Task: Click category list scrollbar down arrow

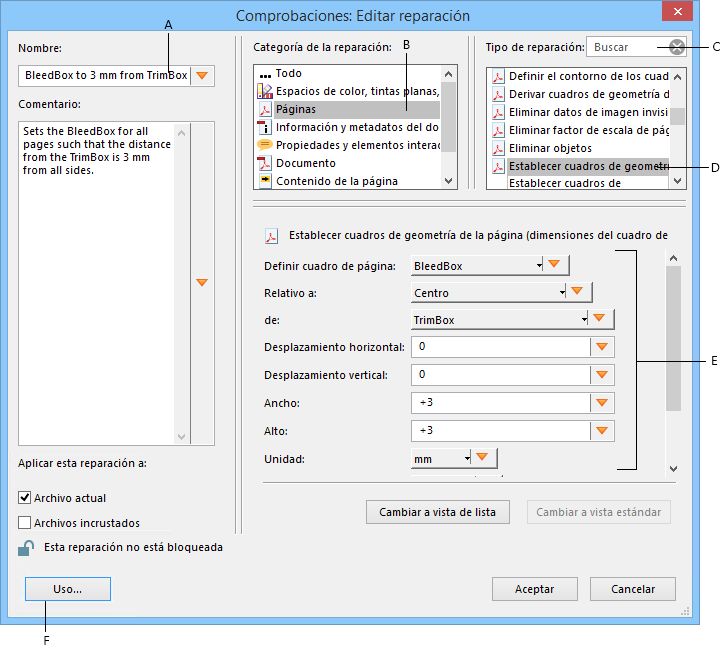Action: (448, 181)
